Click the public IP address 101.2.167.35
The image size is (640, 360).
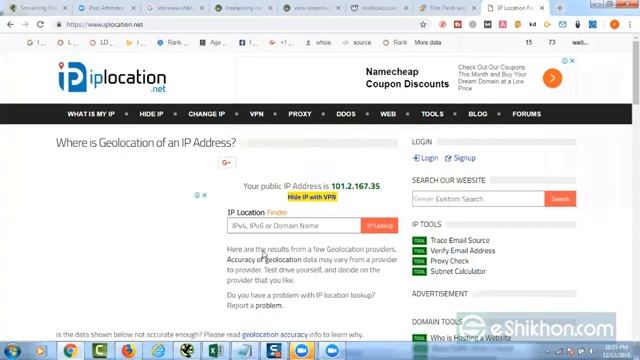click(356, 186)
